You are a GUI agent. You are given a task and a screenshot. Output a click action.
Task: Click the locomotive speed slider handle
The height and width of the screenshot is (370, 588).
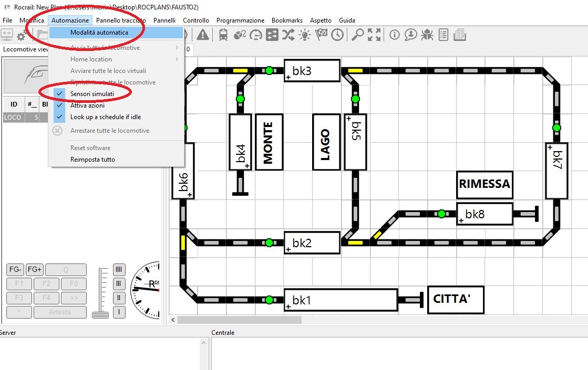100,314
